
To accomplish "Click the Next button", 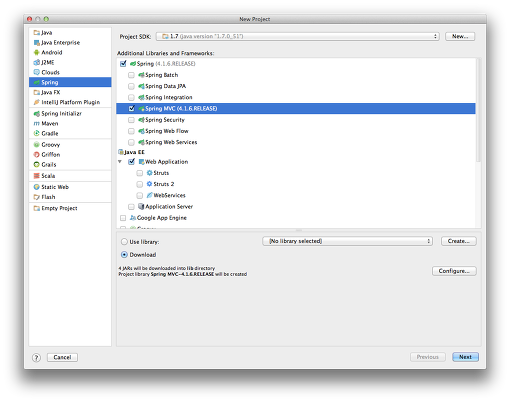I will click(x=465, y=357).
